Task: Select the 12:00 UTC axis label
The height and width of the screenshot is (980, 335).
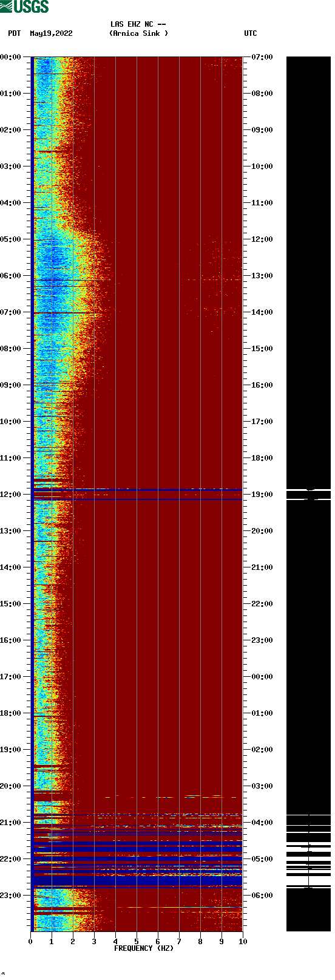Action: (262, 239)
